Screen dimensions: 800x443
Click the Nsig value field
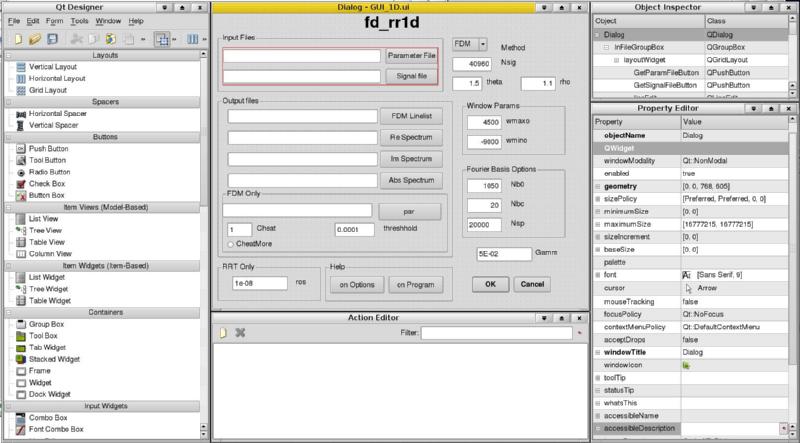point(472,64)
